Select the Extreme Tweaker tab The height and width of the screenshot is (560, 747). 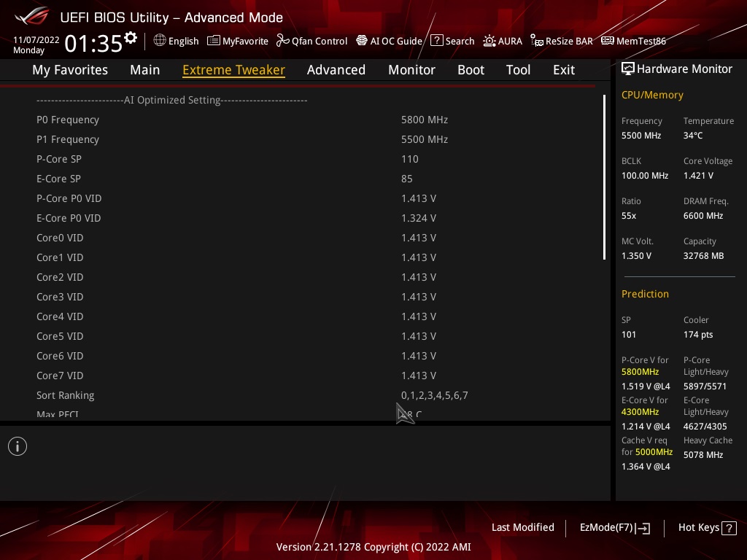[234, 70]
